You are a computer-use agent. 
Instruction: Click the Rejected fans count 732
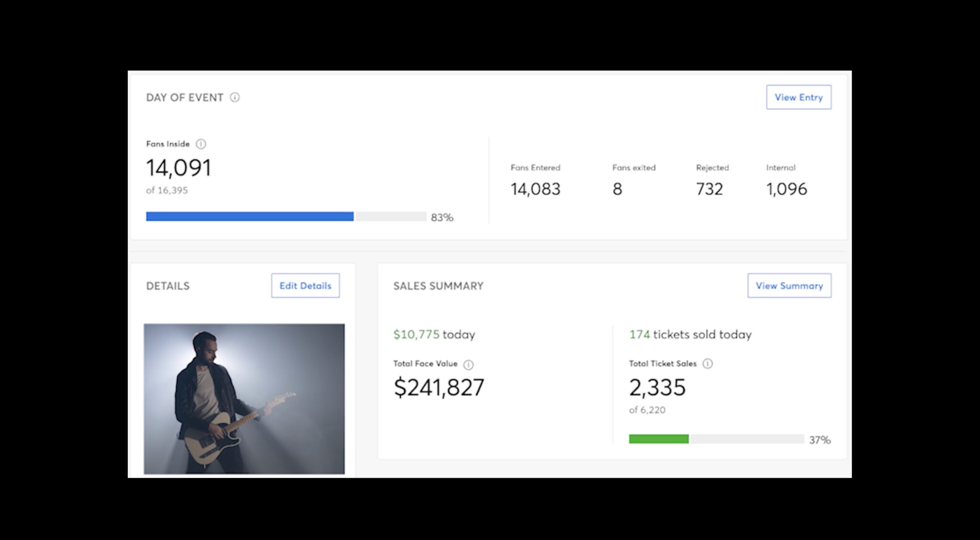pos(710,189)
